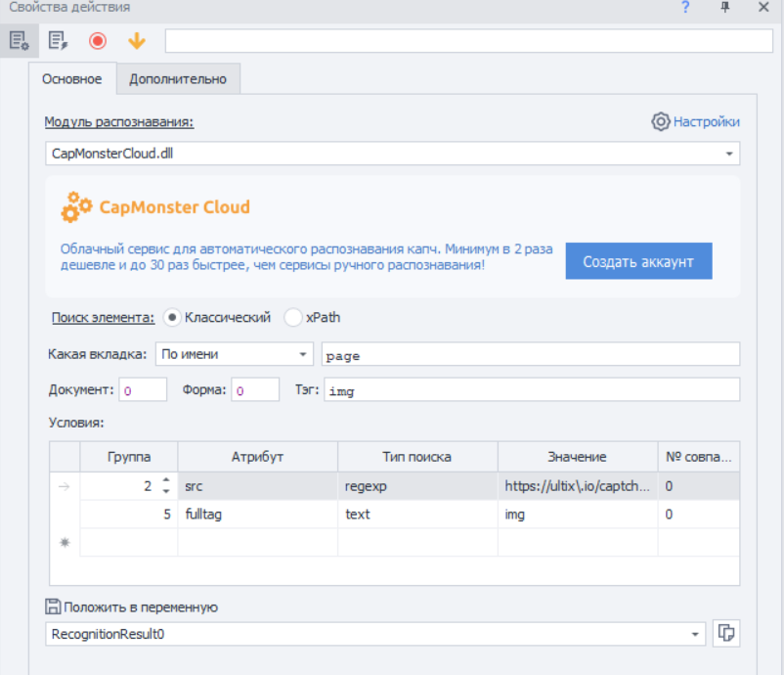The height and width of the screenshot is (675, 784).
Task: Click the Положить в переменную label
Action: pyautogui.click(x=141, y=607)
